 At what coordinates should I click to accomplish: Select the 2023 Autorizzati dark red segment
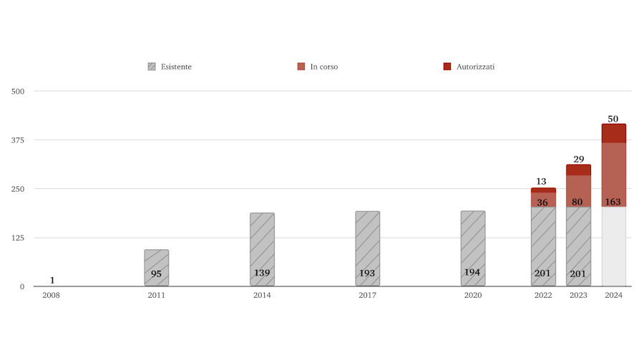[x=578, y=170]
